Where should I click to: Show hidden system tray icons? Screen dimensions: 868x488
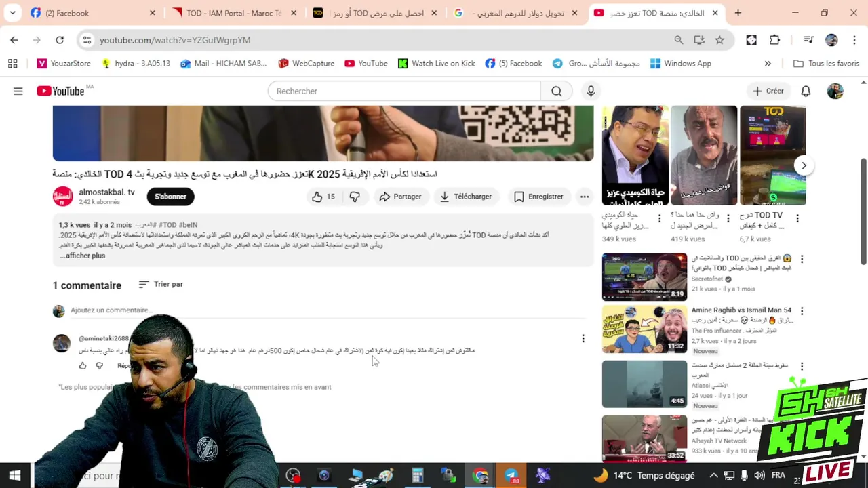coord(713,476)
